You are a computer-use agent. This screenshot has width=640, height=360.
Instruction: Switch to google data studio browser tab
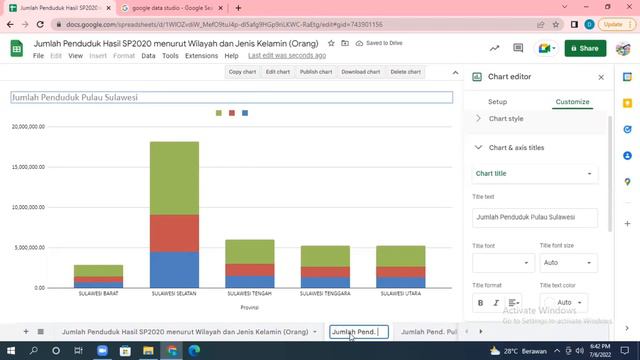coord(171,8)
